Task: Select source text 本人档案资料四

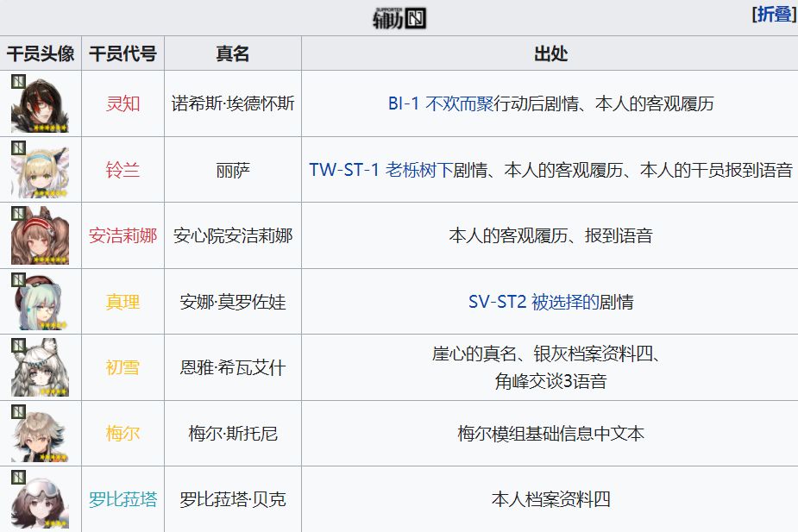Action: [x=550, y=500]
